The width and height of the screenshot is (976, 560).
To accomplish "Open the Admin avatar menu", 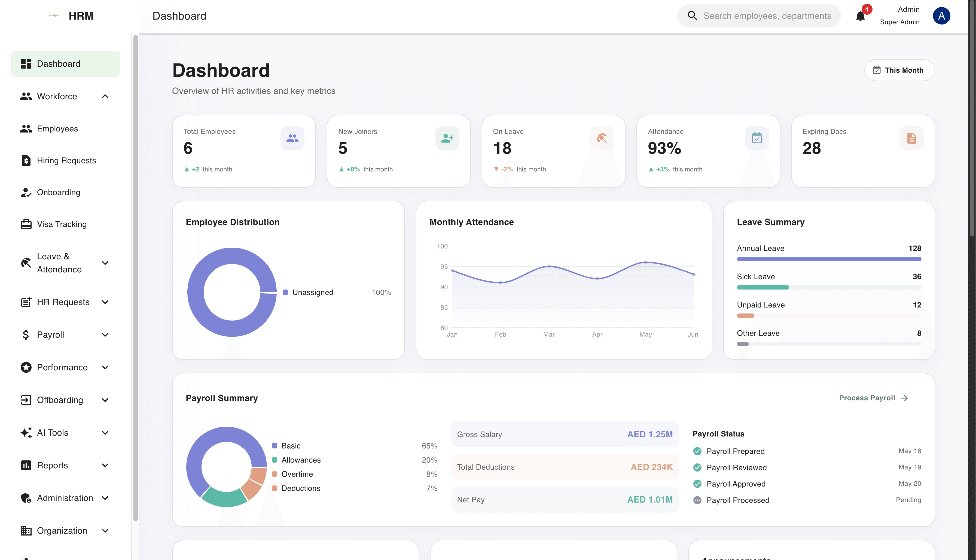I will pyautogui.click(x=941, y=16).
